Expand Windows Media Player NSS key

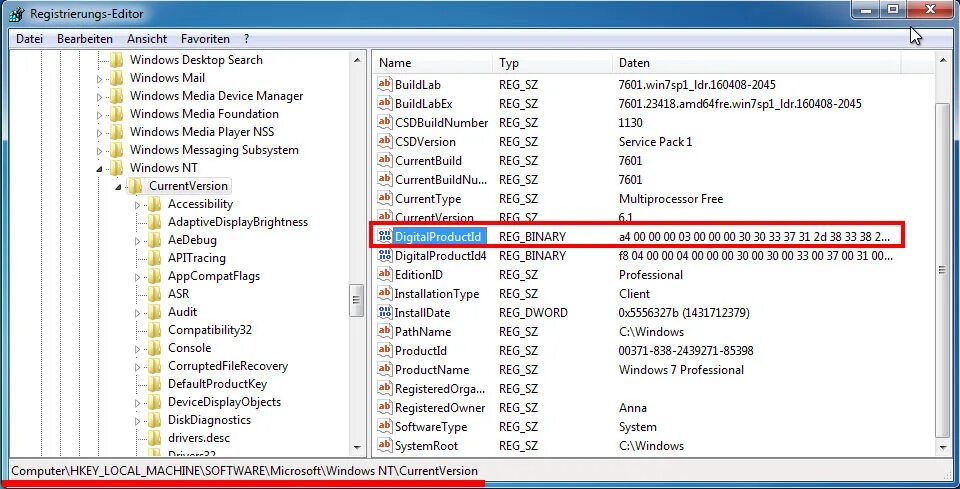tap(100, 133)
